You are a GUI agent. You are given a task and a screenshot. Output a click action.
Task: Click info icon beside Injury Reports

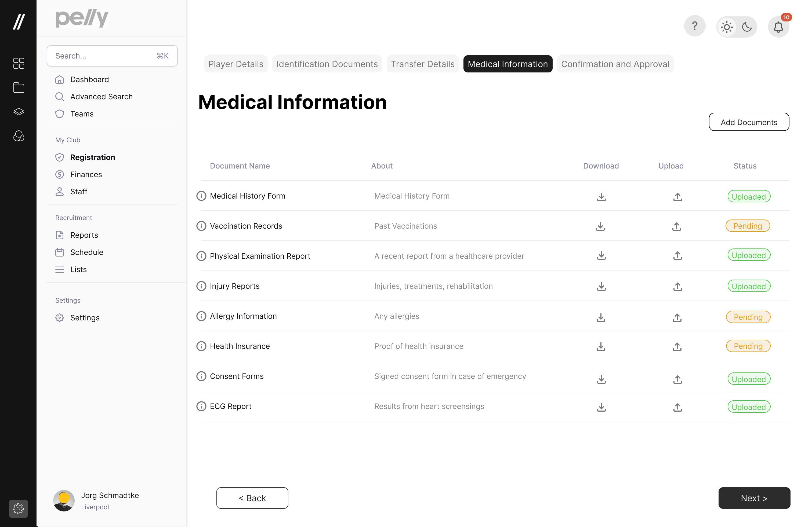coord(201,286)
